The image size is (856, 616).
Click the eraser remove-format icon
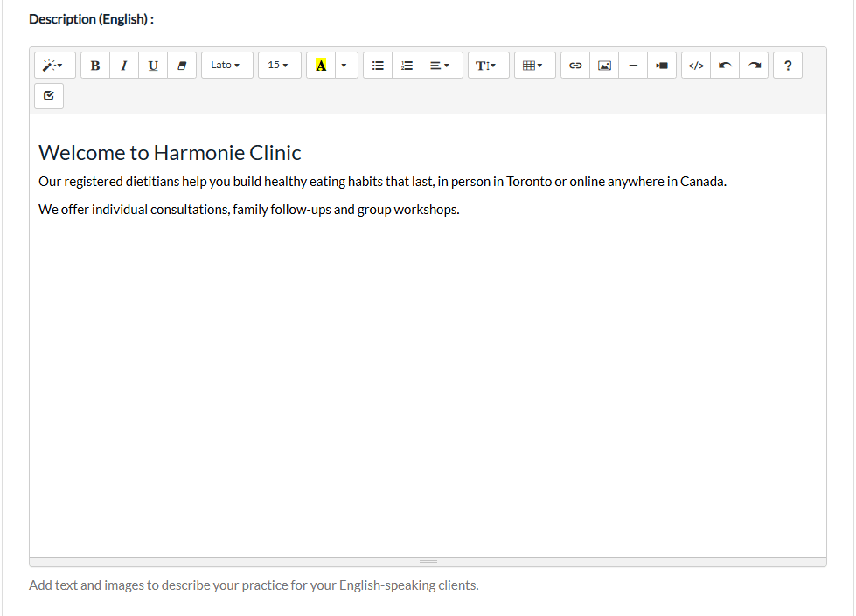(182, 66)
